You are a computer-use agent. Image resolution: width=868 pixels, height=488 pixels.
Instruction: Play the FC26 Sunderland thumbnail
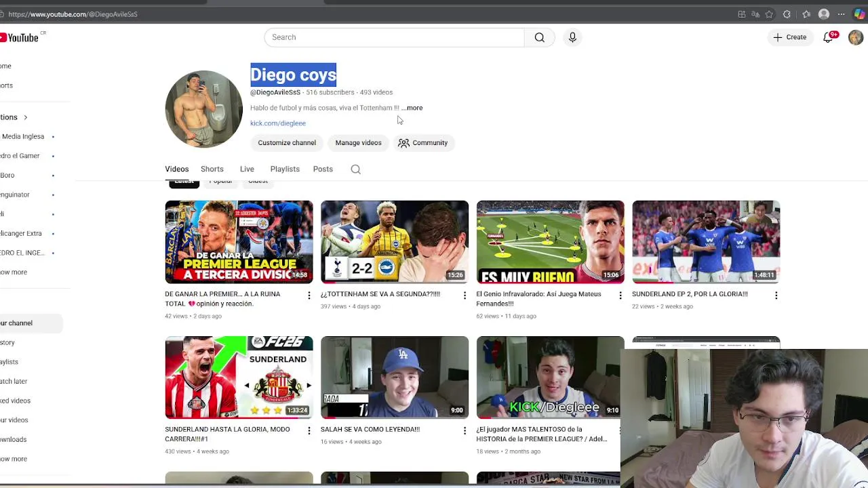tap(239, 377)
